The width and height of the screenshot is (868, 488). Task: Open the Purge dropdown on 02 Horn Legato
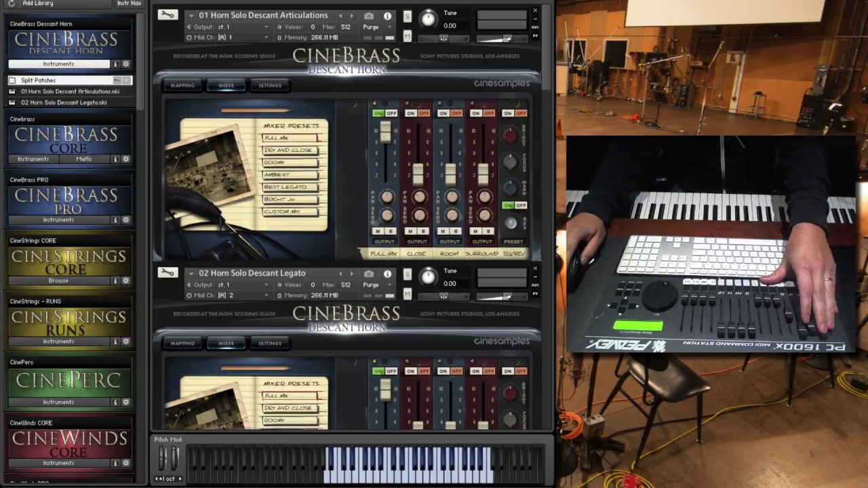[x=376, y=285]
